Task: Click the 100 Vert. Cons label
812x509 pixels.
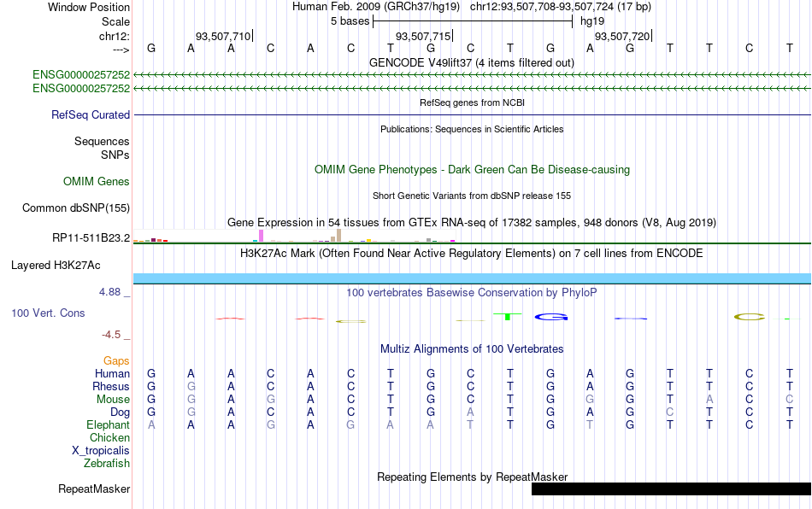Action: [48, 313]
